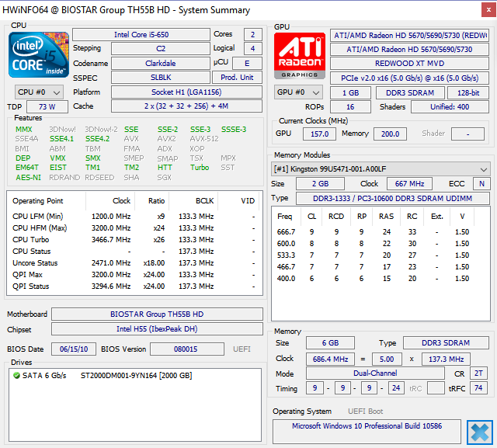497x448 pixels.
Task: Close the HWiNFO64 System Summary window
Action: click(488, 10)
